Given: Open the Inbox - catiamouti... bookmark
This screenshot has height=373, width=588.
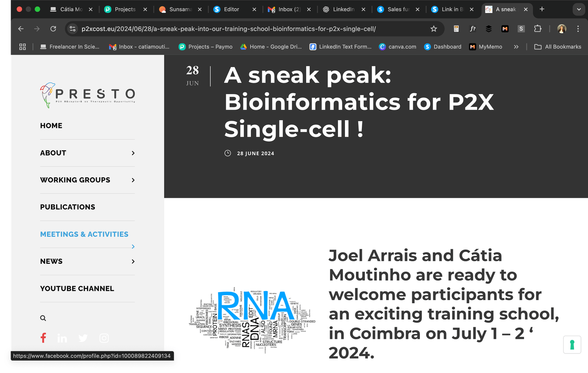Looking at the screenshot, I should pyautogui.click(x=139, y=47).
